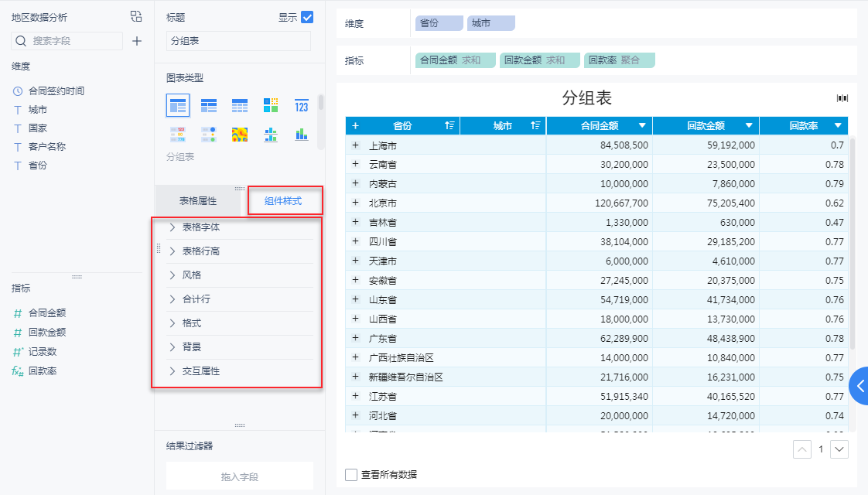
Task: Expand the 表格字体 section
Action: (x=241, y=227)
